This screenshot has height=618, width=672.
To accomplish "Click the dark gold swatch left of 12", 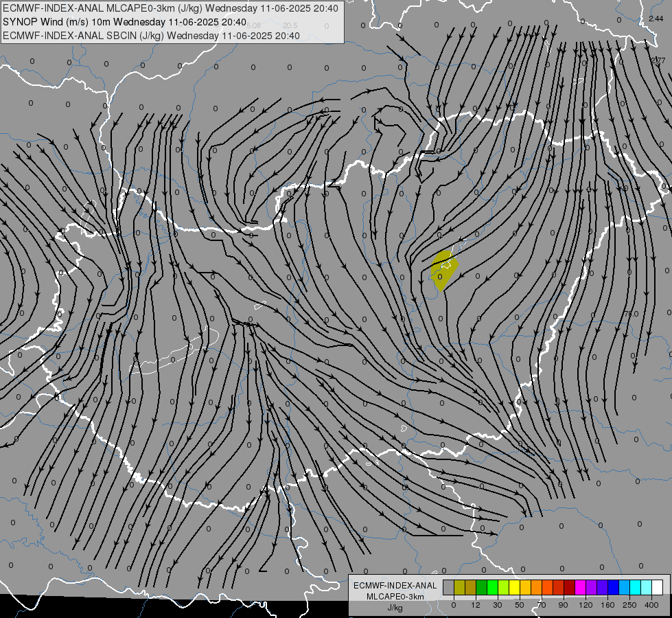I will pyautogui.click(x=471, y=587).
